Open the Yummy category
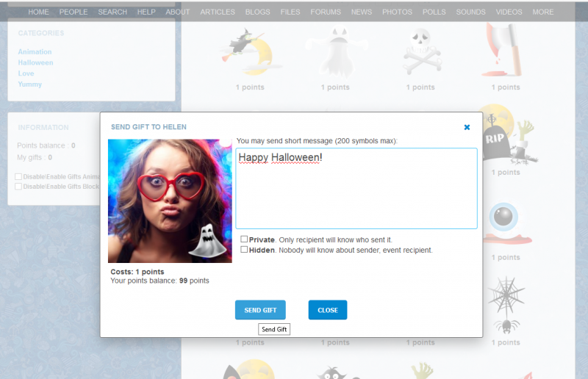Viewport: 588px width, 379px height. [30, 84]
